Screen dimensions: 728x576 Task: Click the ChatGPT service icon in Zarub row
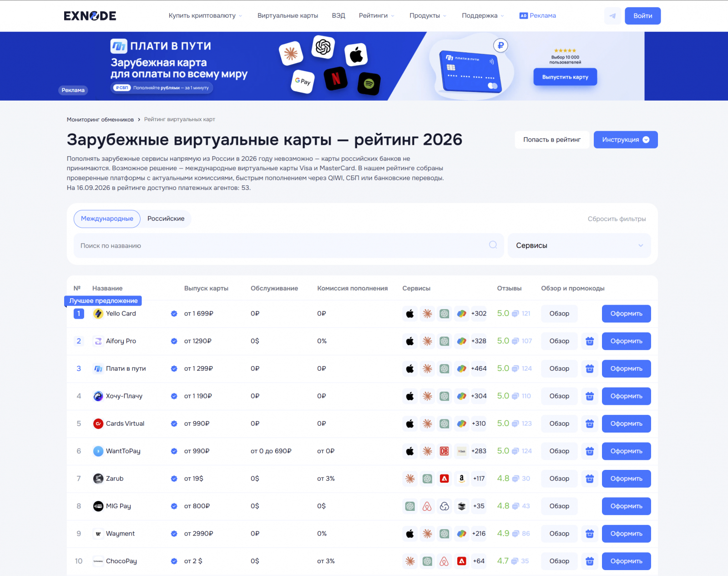pyautogui.click(x=427, y=479)
